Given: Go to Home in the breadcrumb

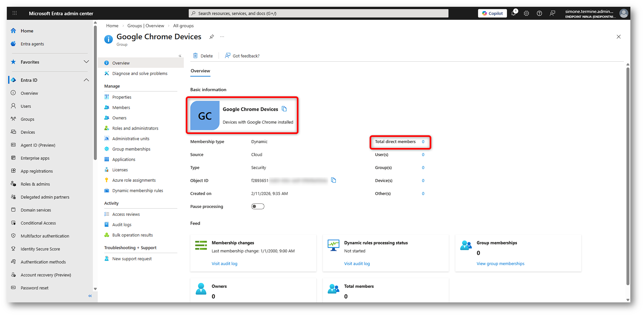Looking at the screenshot, I should 112,26.
